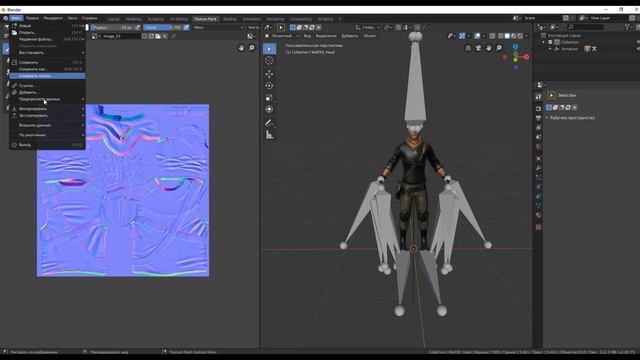Open the brush blend mode dropdown in the image editor
Viewport: 640px width, 360px height.
click(218, 27)
